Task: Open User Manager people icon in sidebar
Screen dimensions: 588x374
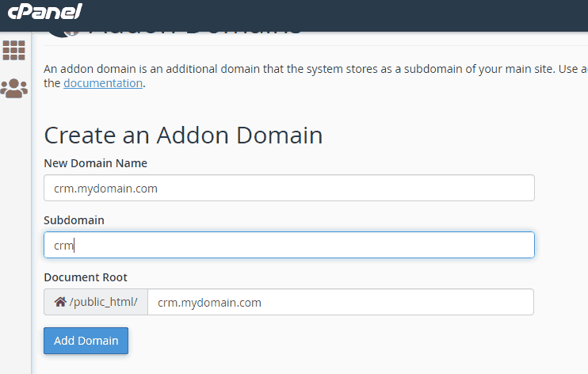Action: click(x=14, y=89)
